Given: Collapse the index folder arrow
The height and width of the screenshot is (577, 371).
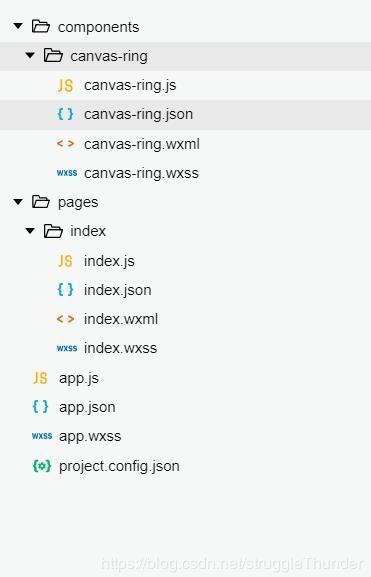Looking at the screenshot, I should [30, 231].
